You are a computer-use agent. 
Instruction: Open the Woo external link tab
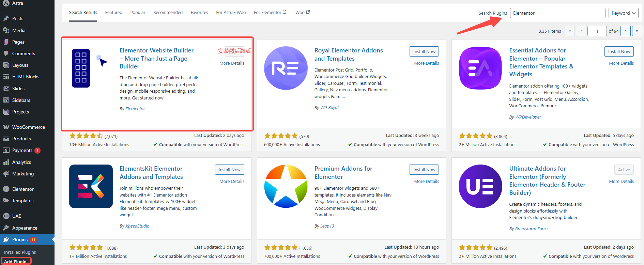point(302,13)
